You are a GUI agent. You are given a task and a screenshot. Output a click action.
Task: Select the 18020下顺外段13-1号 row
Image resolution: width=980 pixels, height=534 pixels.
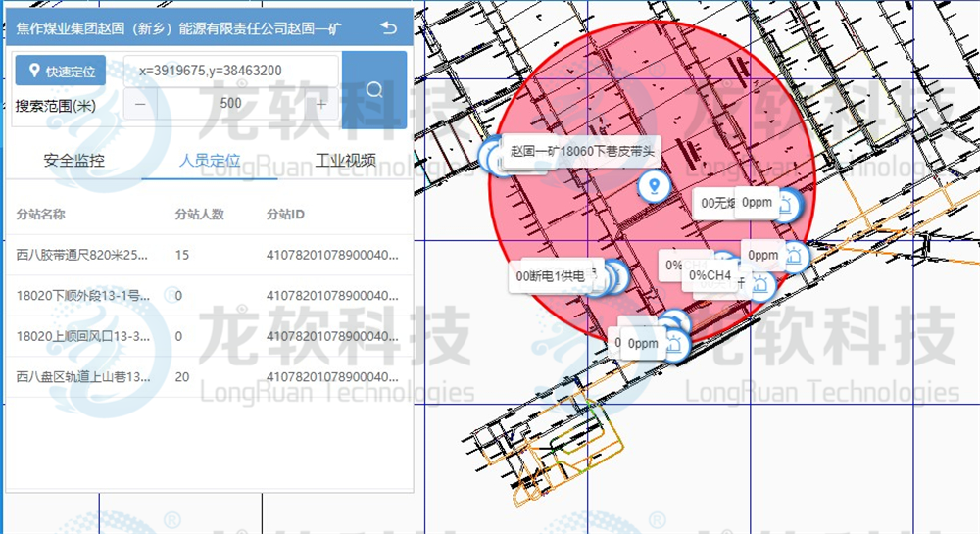(x=82, y=295)
